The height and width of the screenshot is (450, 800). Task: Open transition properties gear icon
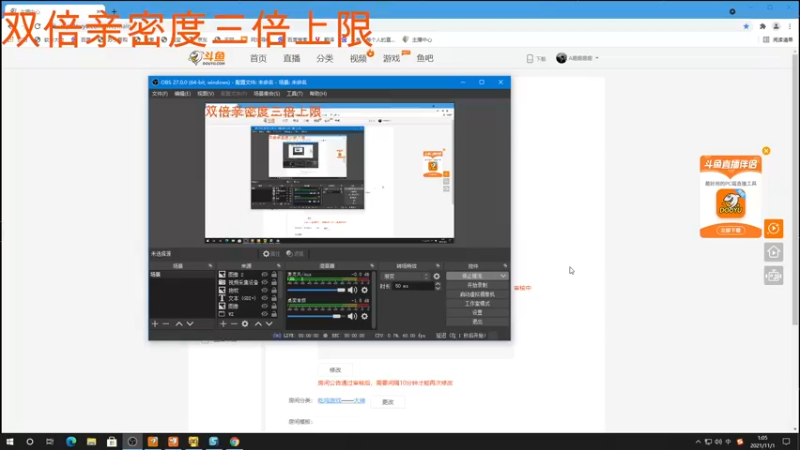coord(437,277)
